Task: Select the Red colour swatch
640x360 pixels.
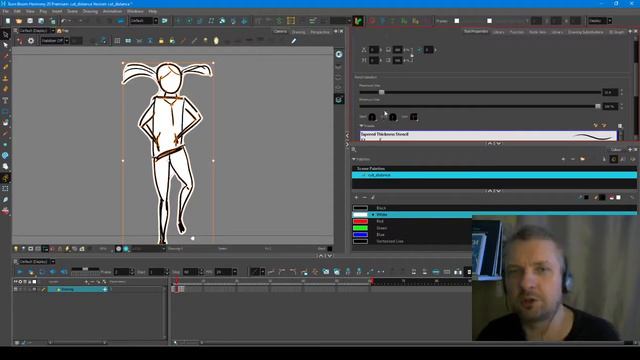Action: click(360, 221)
